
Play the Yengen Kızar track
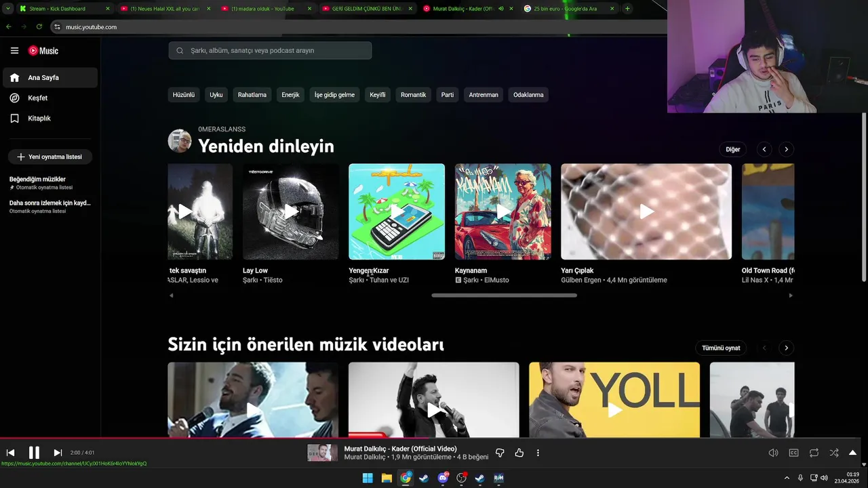pos(397,211)
